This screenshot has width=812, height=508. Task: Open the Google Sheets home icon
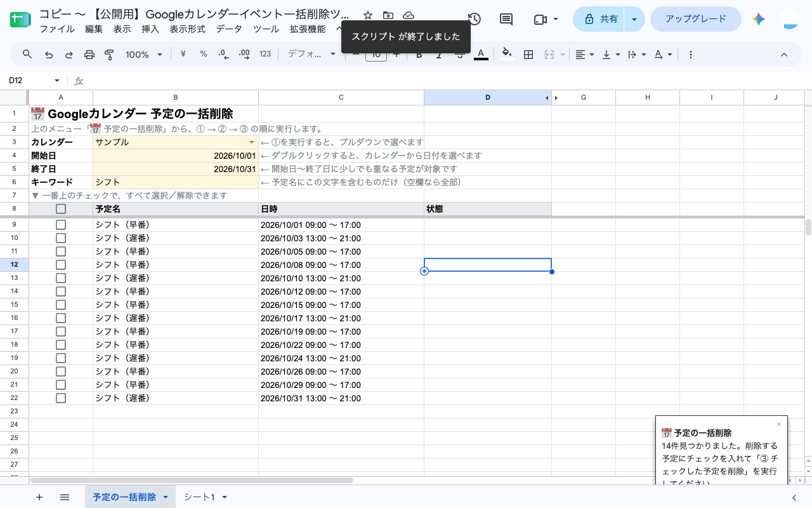pyautogui.click(x=20, y=19)
